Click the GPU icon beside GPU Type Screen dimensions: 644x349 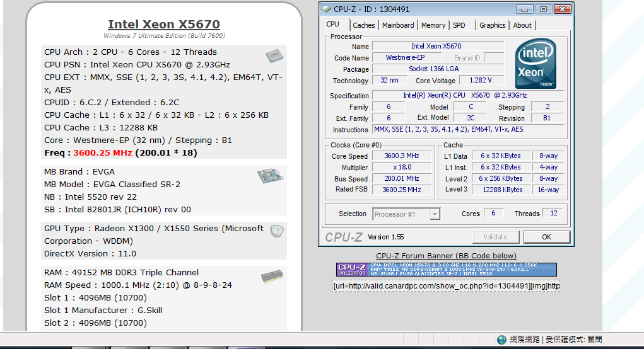[x=277, y=231]
